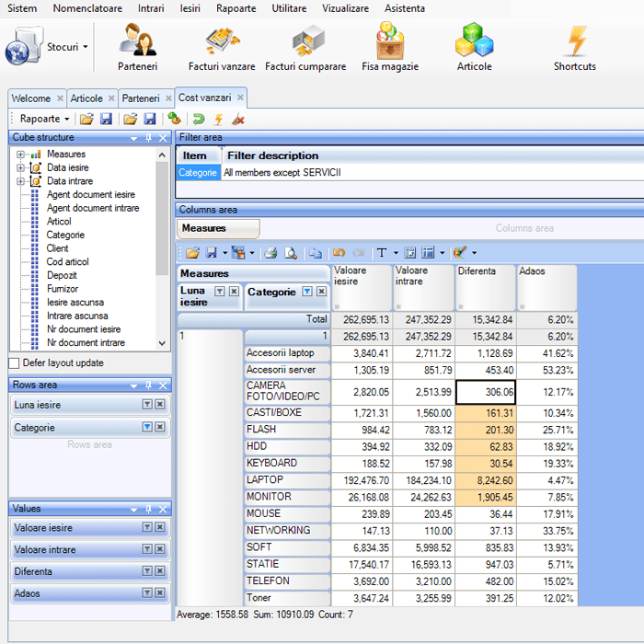This screenshot has height=644, width=644.
Task: Open print preview with the magnifier icon
Action: [291, 253]
